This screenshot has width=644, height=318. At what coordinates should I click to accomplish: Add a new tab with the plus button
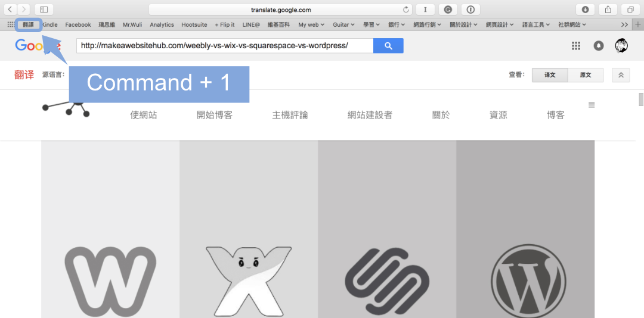click(x=637, y=24)
